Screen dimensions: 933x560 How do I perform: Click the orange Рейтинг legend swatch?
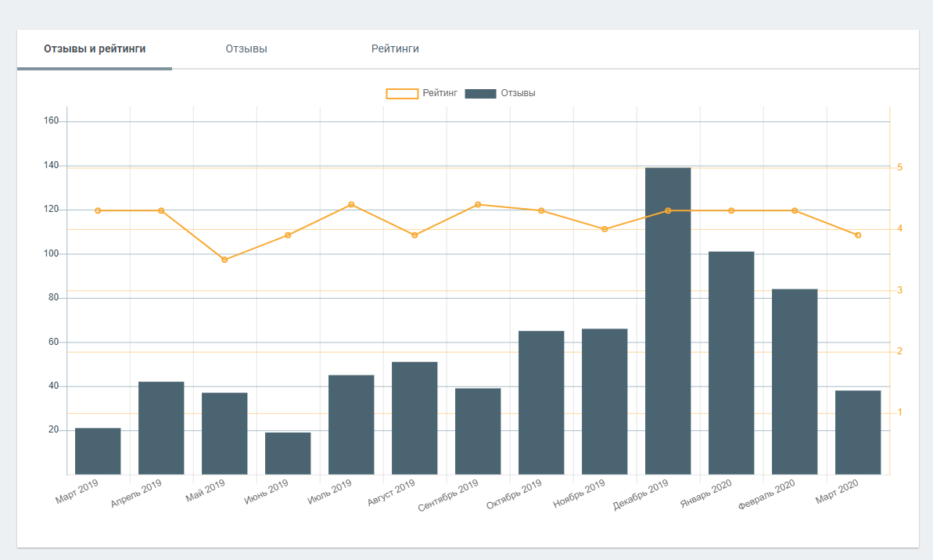(402, 94)
